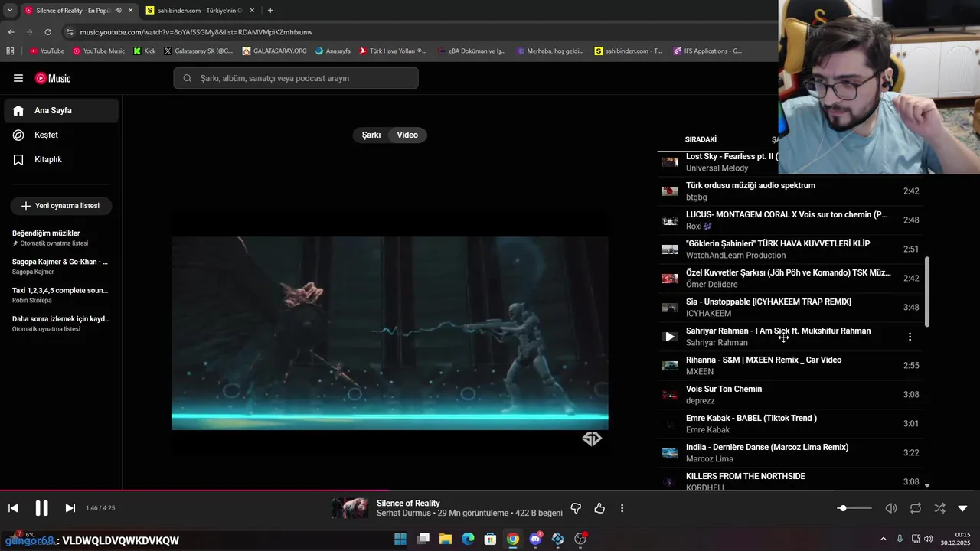The height and width of the screenshot is (551, 980).
Task: Select LUCUS- MONTAGEM CORAL queue item
Action: coord(790,220)
